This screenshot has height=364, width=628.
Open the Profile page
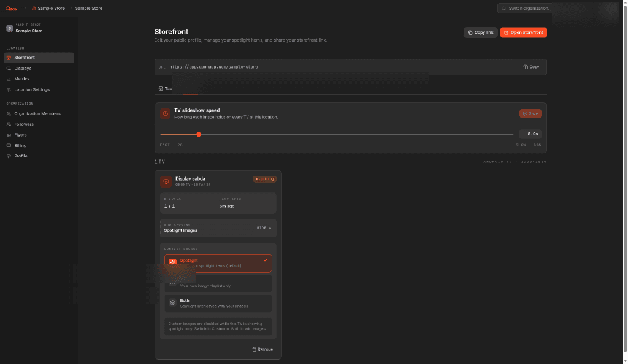pos(39,156)
